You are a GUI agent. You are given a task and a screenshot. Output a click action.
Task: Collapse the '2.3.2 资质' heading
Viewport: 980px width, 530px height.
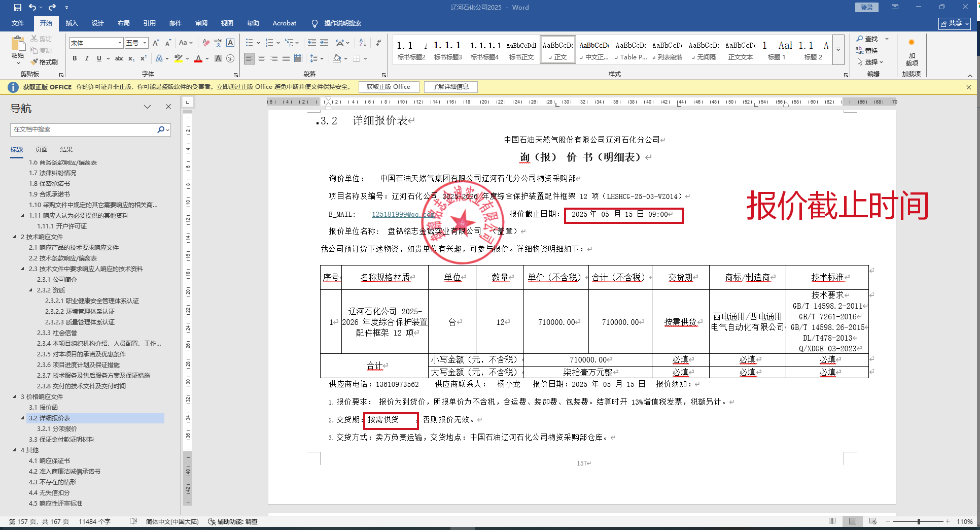pos(31,290)
